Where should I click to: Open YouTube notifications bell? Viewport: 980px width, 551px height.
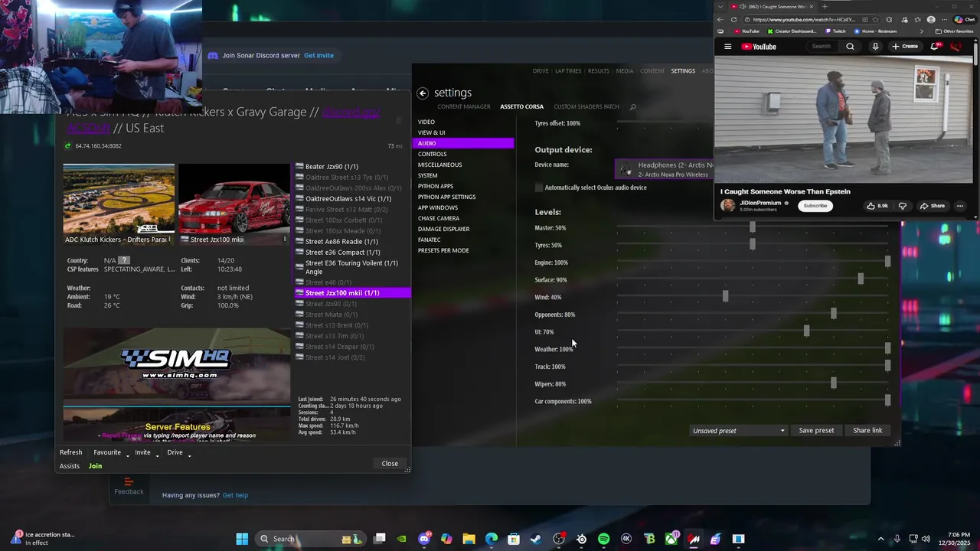(935, 47)
